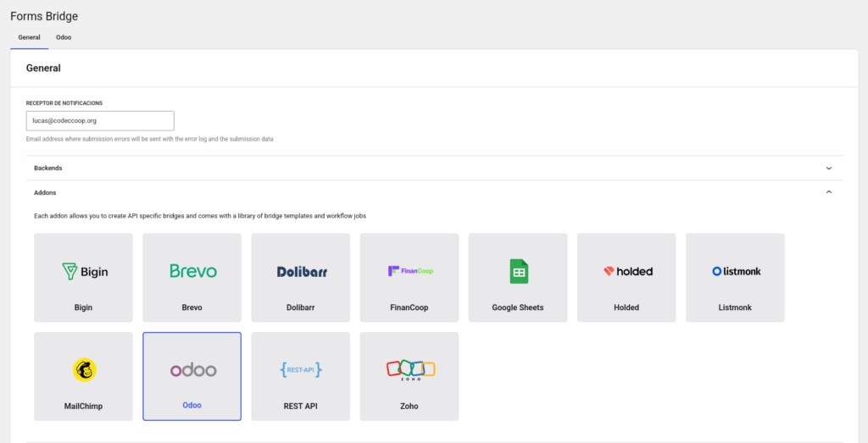The image size is (868, 443).
Task: Click the addon description sentence
Action: coord(200,216)
